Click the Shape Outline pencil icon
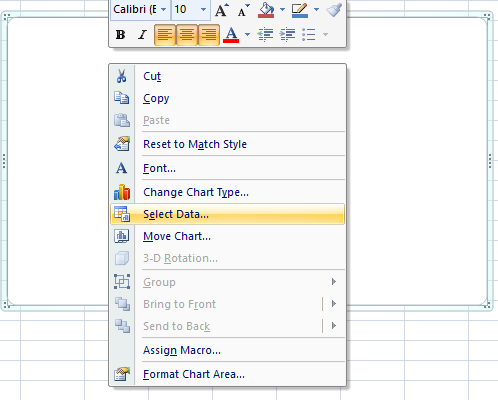This screenshot has height=400, width=498. pyautogui.click(x=299, y=10)
